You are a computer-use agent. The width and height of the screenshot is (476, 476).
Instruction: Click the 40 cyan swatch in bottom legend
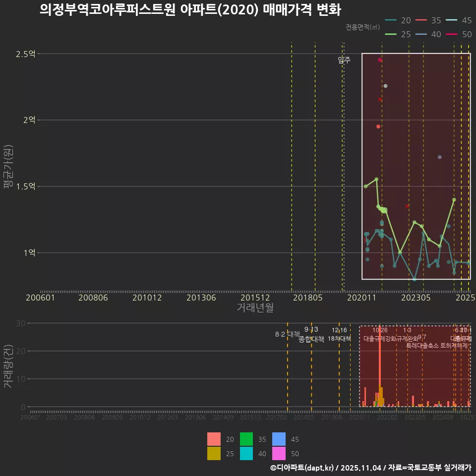(x=246, y=454)
